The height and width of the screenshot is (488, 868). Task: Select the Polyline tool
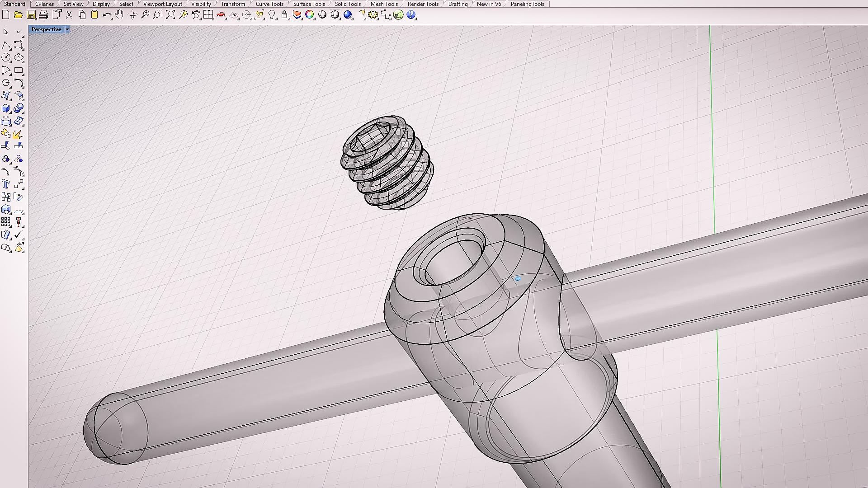pyautogui.click(x=6, y=45)
